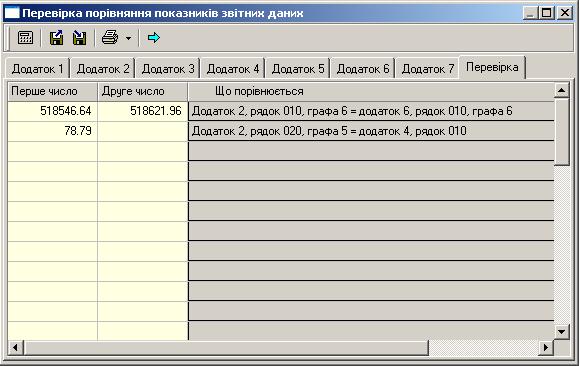The image size is (580, 366).
Task: Click the Друге число column header
Action: click(143, 91)
